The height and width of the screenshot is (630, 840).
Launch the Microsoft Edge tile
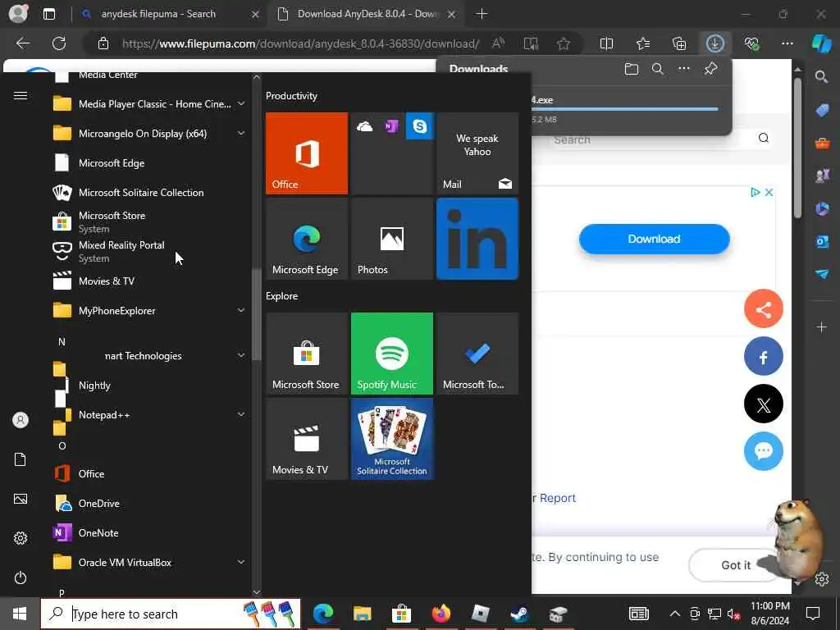click(307, 239)
